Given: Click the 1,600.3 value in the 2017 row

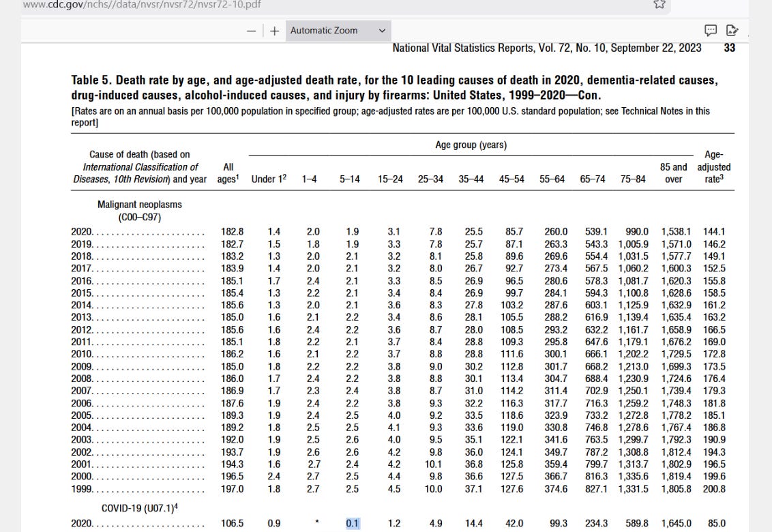Looking at the screenshot, I should [676, 269].
